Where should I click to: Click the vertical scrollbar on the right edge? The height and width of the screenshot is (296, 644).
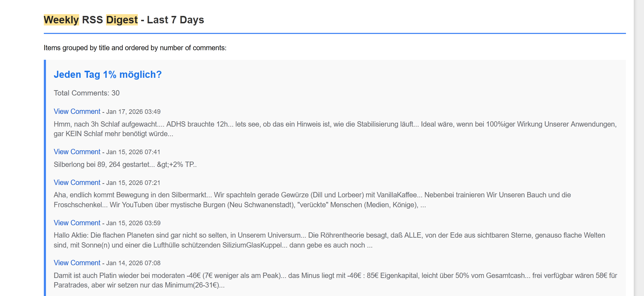pyautogui.click(x=639, y=141)
